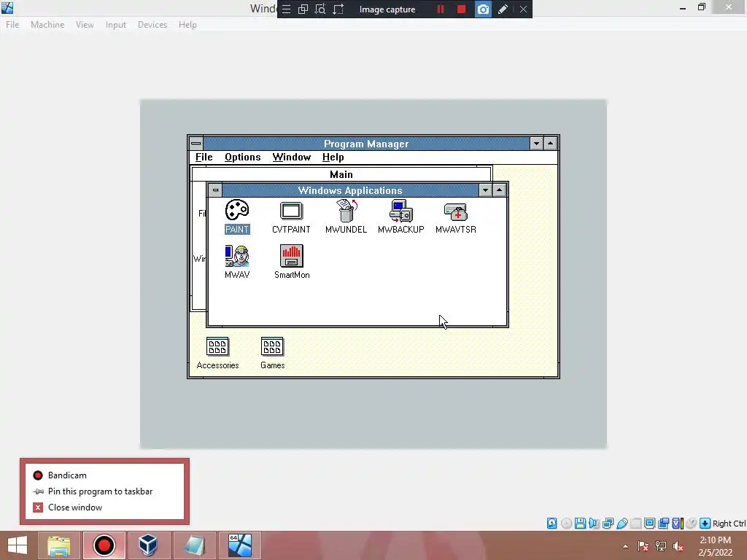This screenshot has width=747, height=560.
Task: Click the VirtualBox network status icon
Action: click(608, 524)
